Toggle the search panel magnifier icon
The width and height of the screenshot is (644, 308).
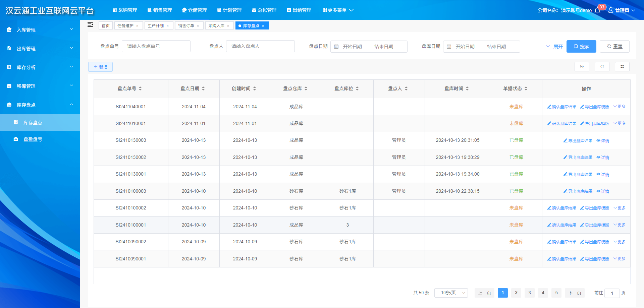click(582, 67)
